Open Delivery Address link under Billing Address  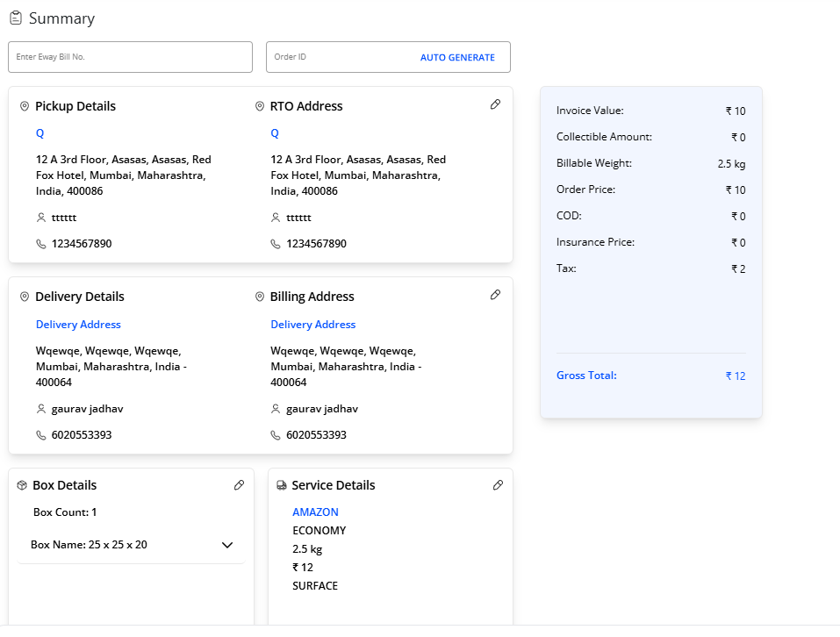point(312,325)
